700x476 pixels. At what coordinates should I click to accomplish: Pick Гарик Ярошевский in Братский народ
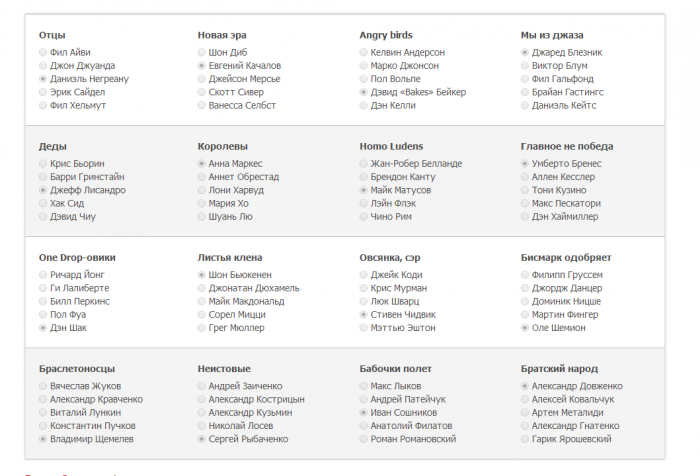(525, 438)
